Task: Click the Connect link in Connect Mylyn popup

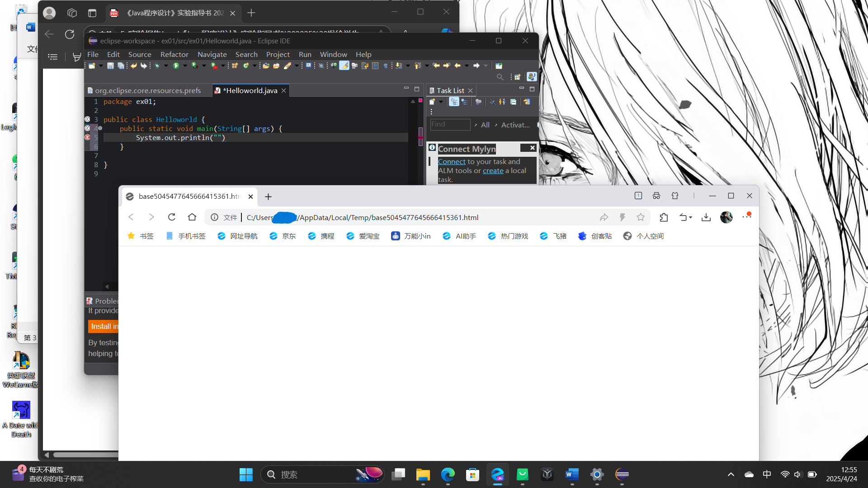Action: [x=451, y=161]
